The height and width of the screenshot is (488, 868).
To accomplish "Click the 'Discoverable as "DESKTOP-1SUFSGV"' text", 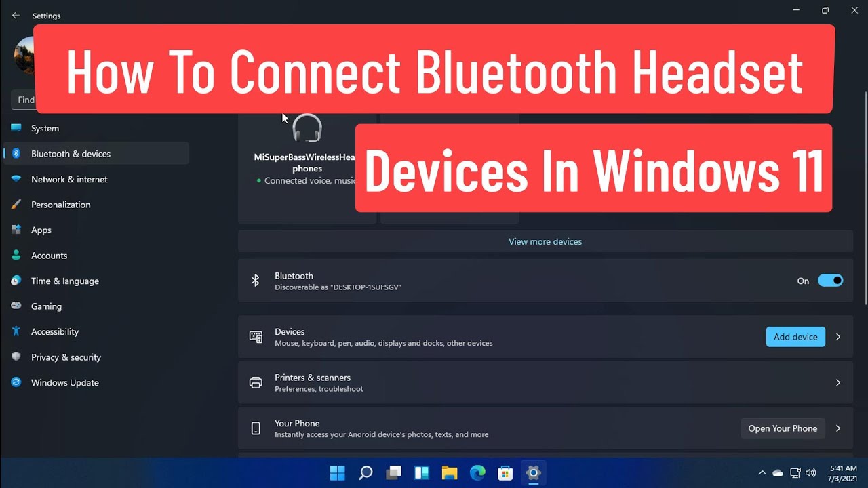I will [x=338, y=287].
